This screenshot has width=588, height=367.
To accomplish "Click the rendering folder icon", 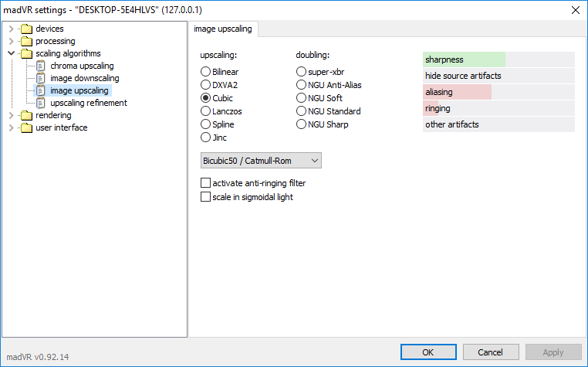I will pos(27,115).
